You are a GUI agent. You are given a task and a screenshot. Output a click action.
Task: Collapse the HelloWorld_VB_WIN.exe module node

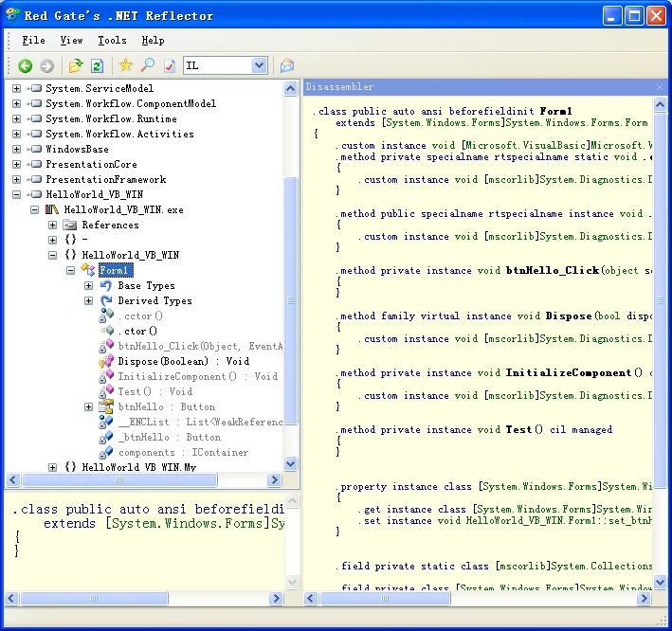click(34, 209)
